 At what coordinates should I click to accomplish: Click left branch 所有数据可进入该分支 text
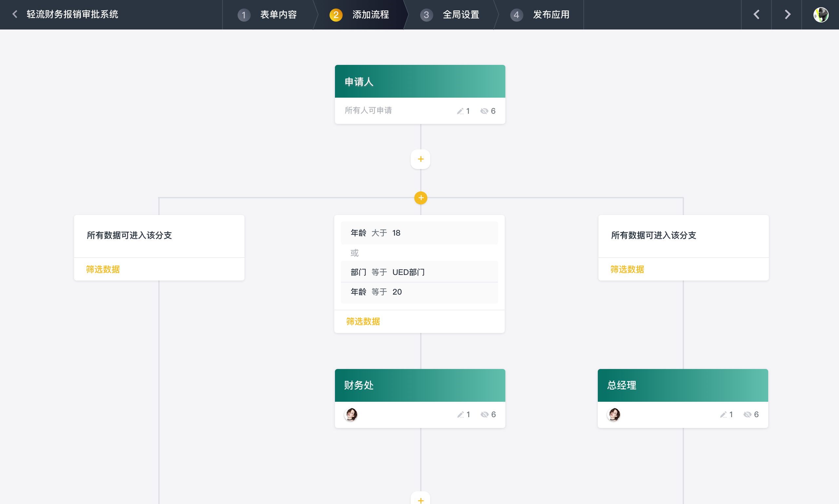tap(129, 235)
